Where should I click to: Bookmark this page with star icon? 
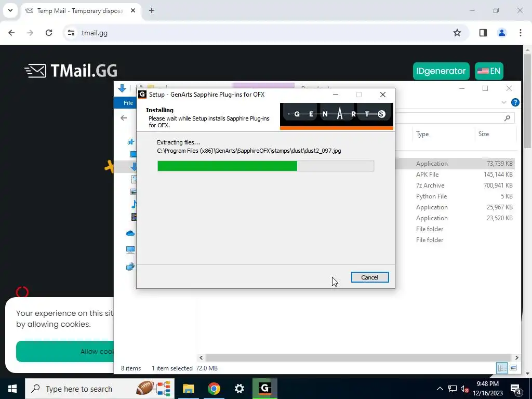457,33
